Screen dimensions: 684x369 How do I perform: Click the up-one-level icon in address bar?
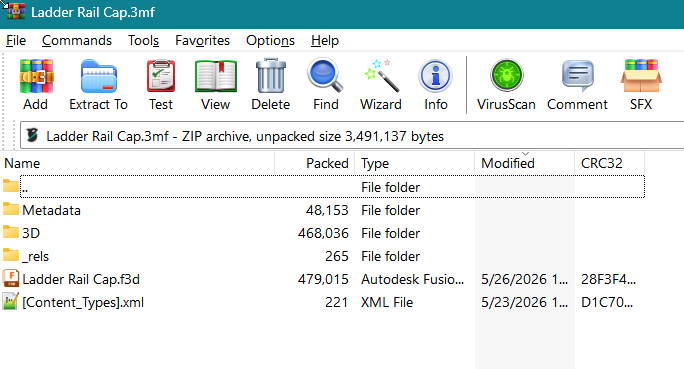32,136
